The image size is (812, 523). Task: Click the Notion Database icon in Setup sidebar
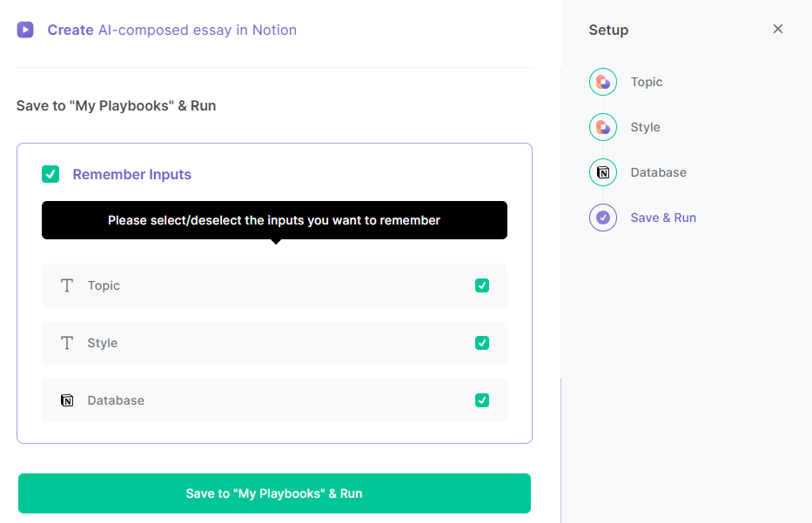click(603, 171)
